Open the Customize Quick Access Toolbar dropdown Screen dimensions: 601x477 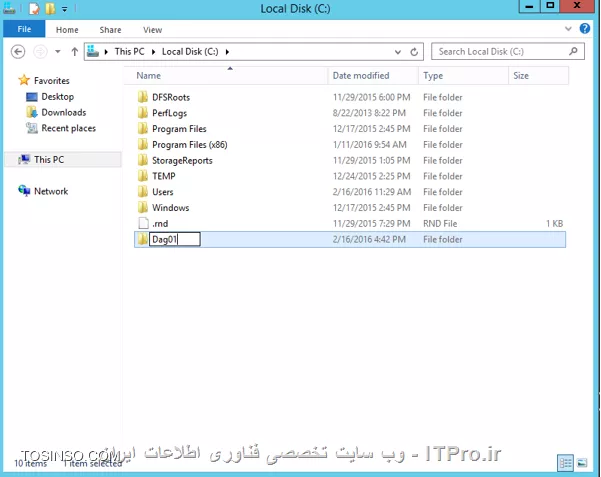[x=64, y=9]
